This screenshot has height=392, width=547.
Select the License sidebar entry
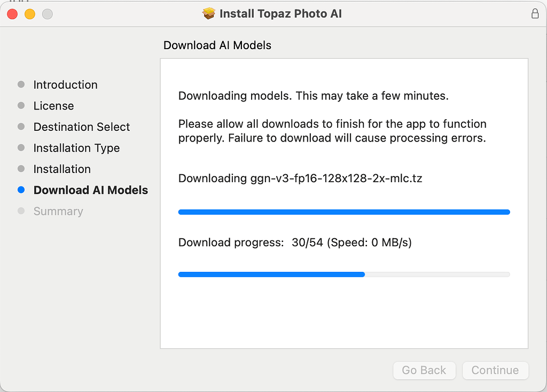click(x=53, y=106)
